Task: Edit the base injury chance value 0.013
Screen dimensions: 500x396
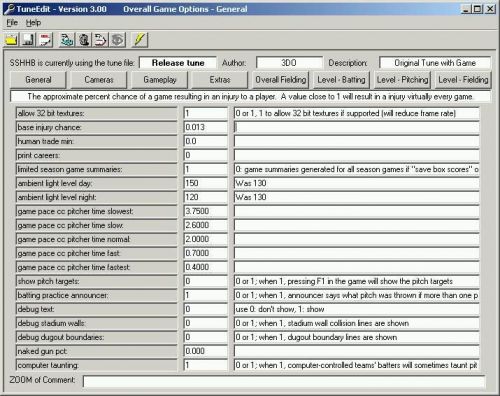Action: point(205,127)
